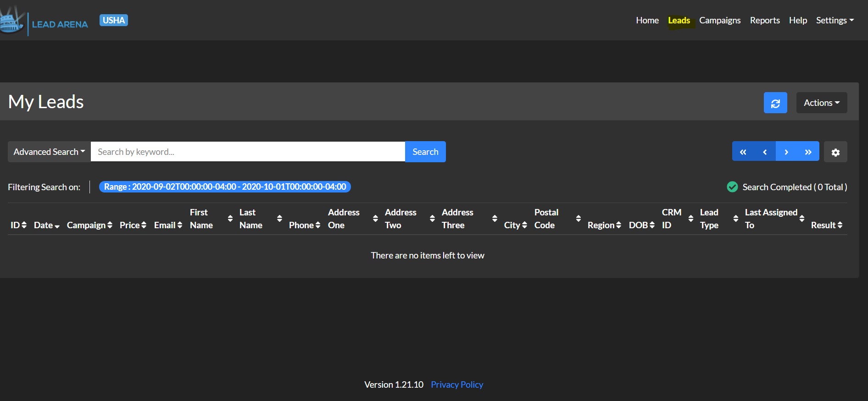Open the Settings dropdown in navbar
Viewport: 868px width, 401px height.
[x=835, y=20]
